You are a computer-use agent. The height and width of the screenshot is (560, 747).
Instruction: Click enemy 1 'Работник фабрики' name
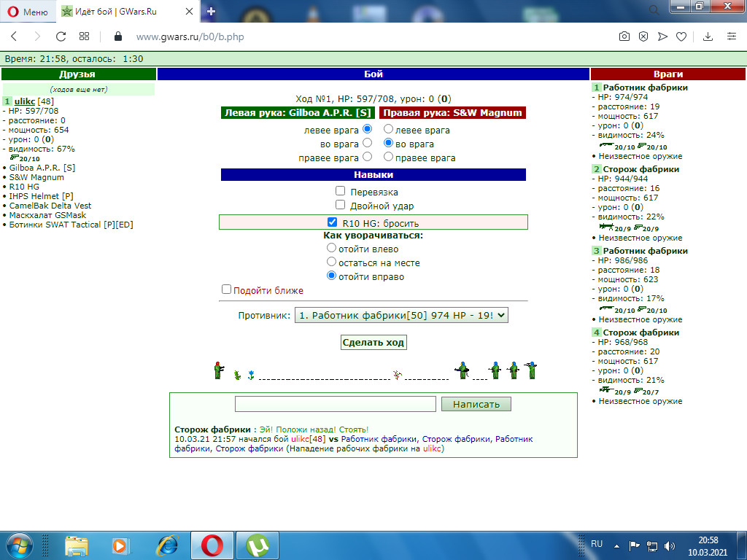pos(645,87)
